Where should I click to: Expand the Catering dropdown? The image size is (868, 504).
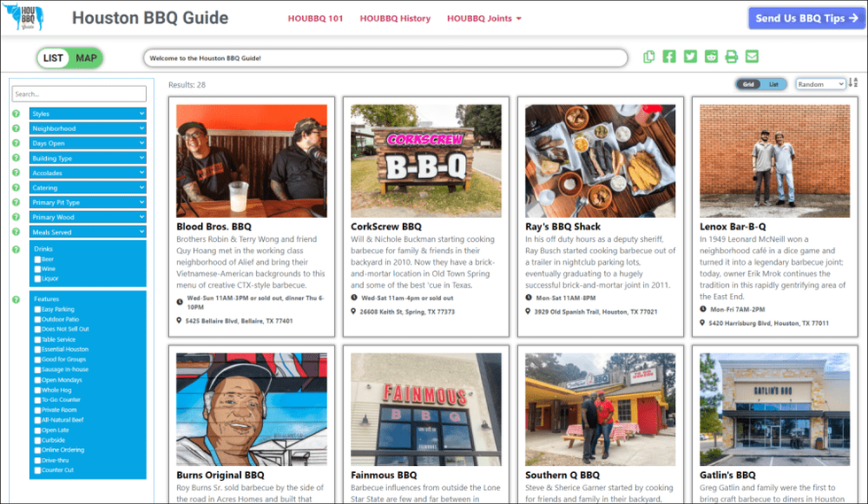(x=88, y=187)
